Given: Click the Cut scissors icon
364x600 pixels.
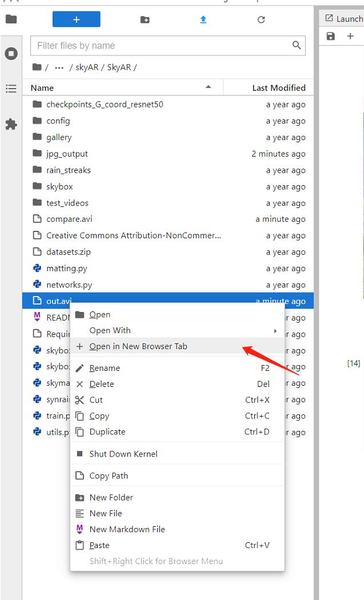Looking at the screenshot, I should tap(79, 400).
